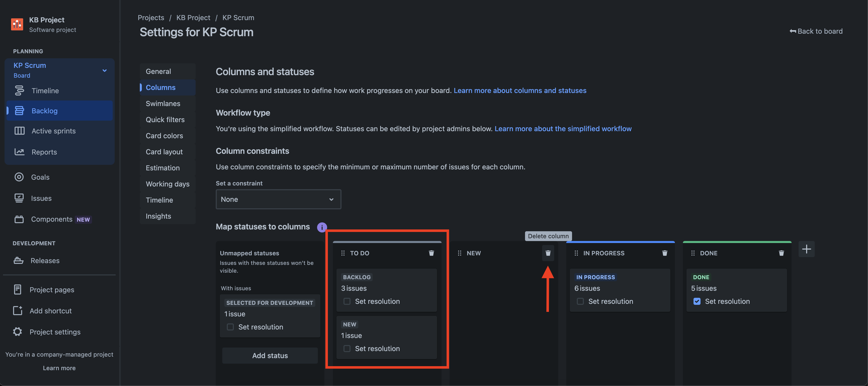Switch to Swimlanes settings tab
The height and width of the screenshot is (386, 868).
pyautogui.click(x=163, y=103)
